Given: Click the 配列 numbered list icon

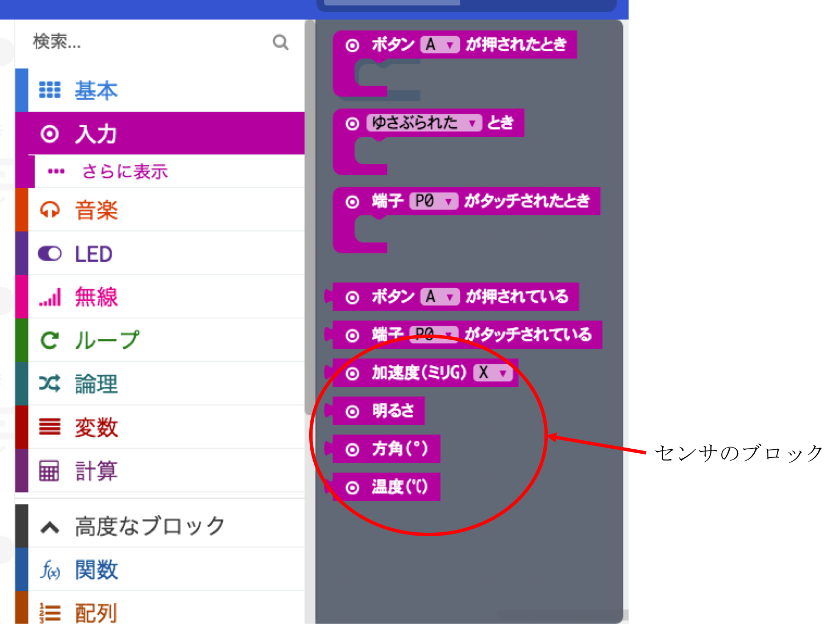Looking at the screenshot, I should pos(50,613).
